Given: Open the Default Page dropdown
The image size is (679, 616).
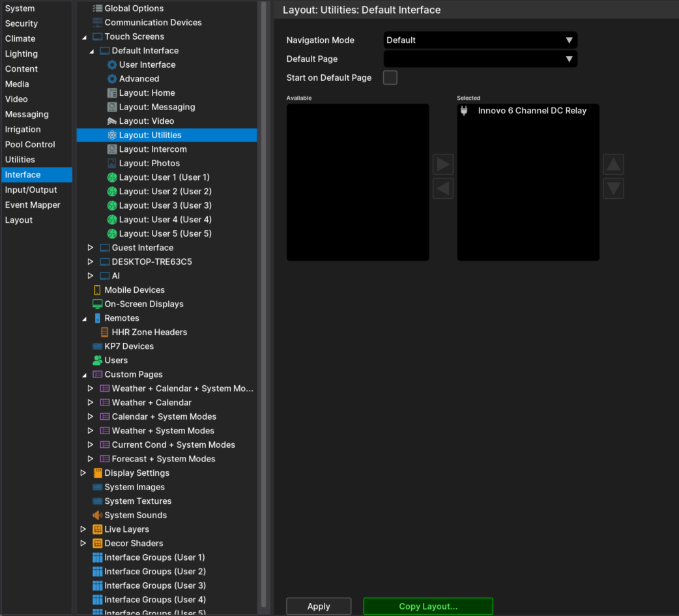Looking at the screenshot, I should (x=480, y=59).
